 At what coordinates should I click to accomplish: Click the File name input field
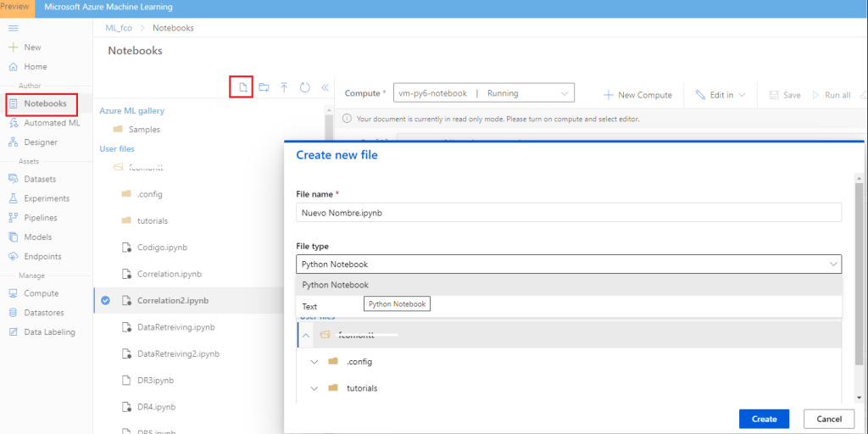tap(568, 213)
